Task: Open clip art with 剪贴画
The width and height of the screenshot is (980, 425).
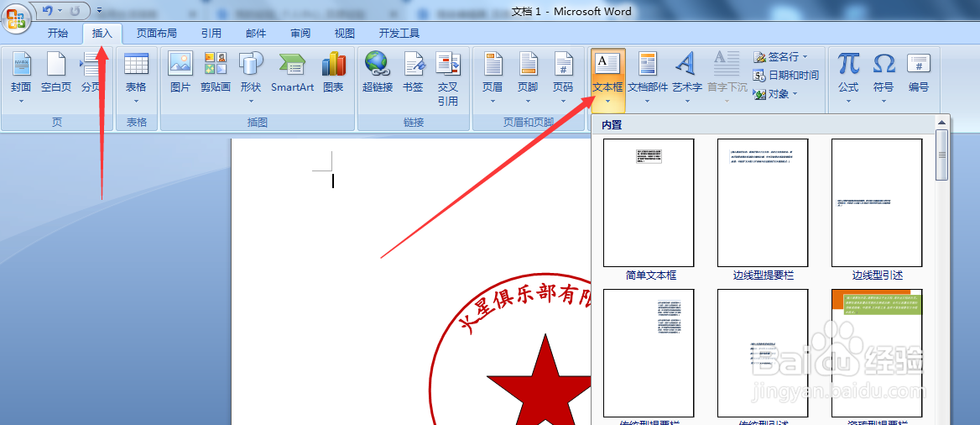Action: pyautogui.click(x=216, y=72)
